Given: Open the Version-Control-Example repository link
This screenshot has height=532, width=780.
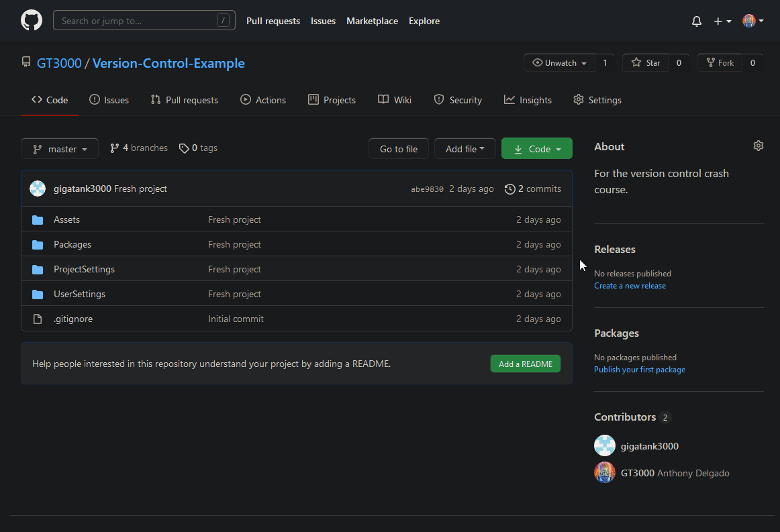Looking at the screenshot, I should click(x=168, y=63).
